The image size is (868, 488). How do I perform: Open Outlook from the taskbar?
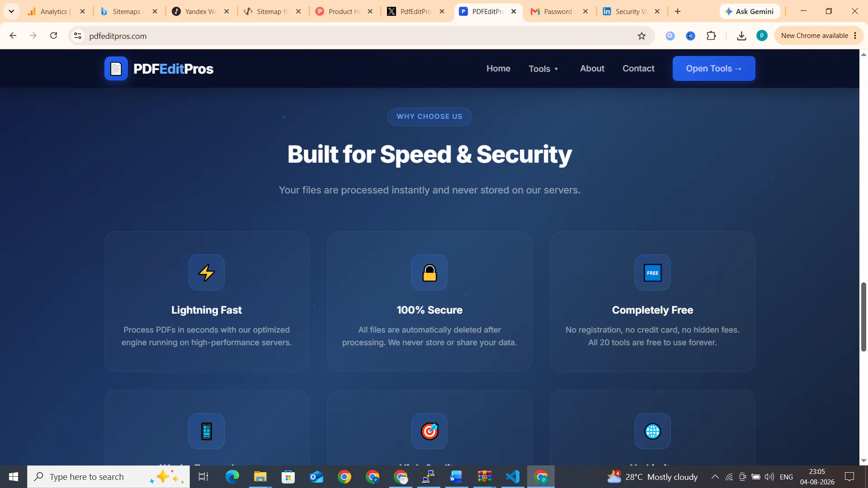[x=316, y=477]
